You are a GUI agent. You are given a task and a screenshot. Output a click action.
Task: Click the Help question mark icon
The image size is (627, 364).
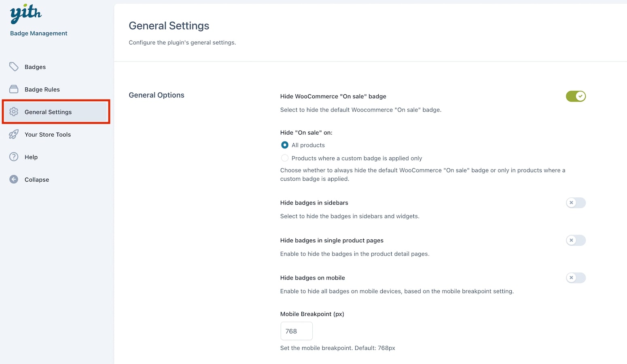[x=14, y=157]
